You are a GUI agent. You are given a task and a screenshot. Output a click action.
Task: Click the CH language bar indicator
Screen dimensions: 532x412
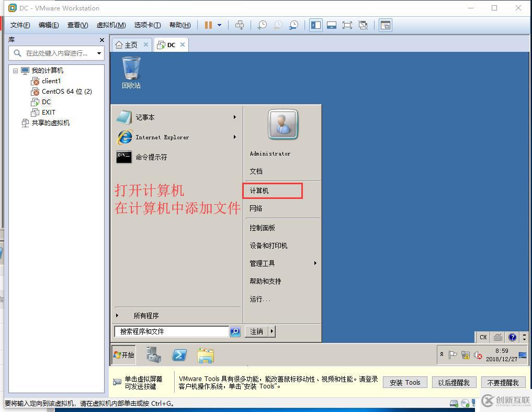pyautogui.click(x=483, y=337)
